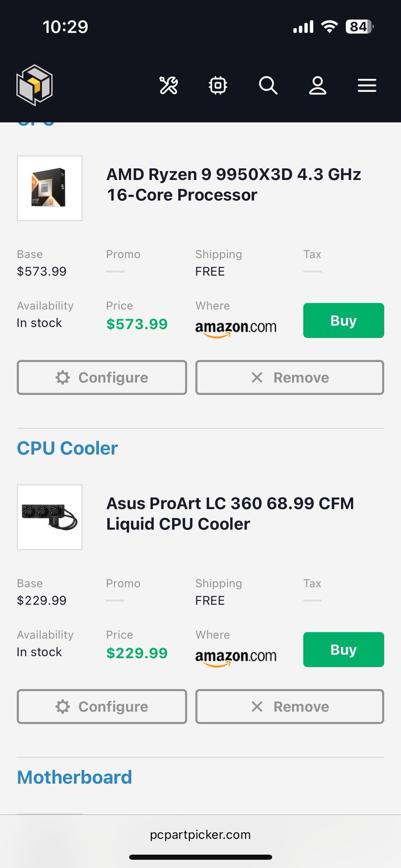Tap the pcpartpicker.com address bar

(x=200, y=835)
